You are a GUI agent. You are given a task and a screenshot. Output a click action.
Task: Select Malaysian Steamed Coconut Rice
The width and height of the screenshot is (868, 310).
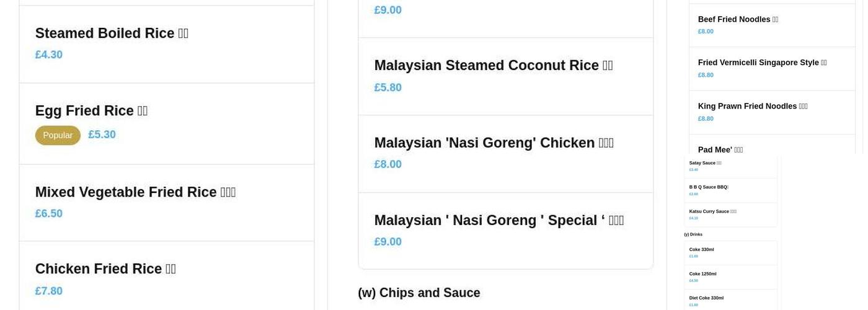click(x=493, y=66)
